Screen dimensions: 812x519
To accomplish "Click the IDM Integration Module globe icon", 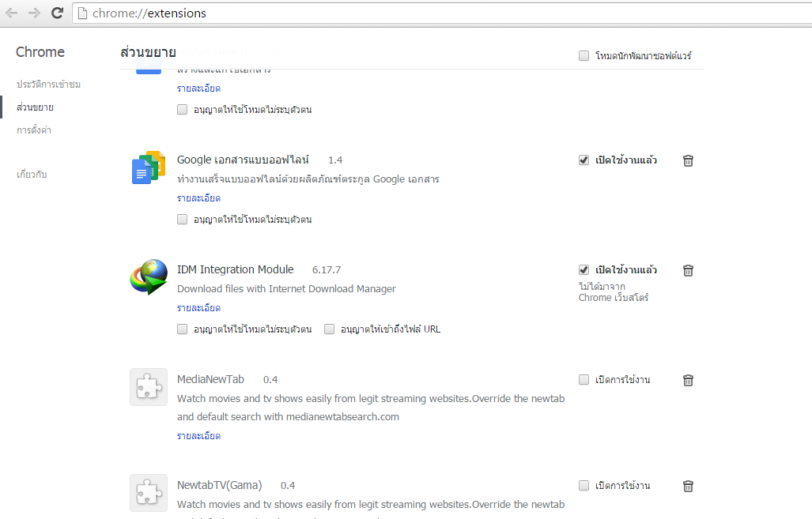I will coord(149,276).
